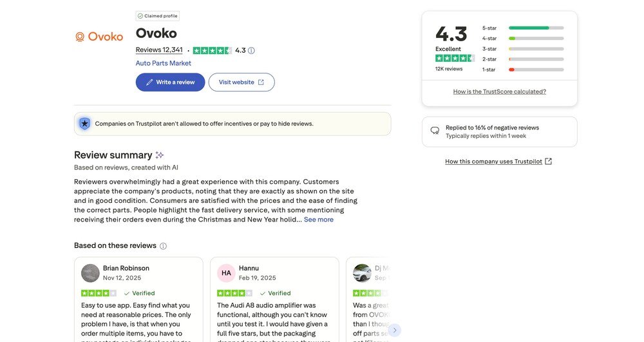Viewport: 644px width, 342px height.
Task: Click Hannu's HA avatar
Action: (226, 273)
